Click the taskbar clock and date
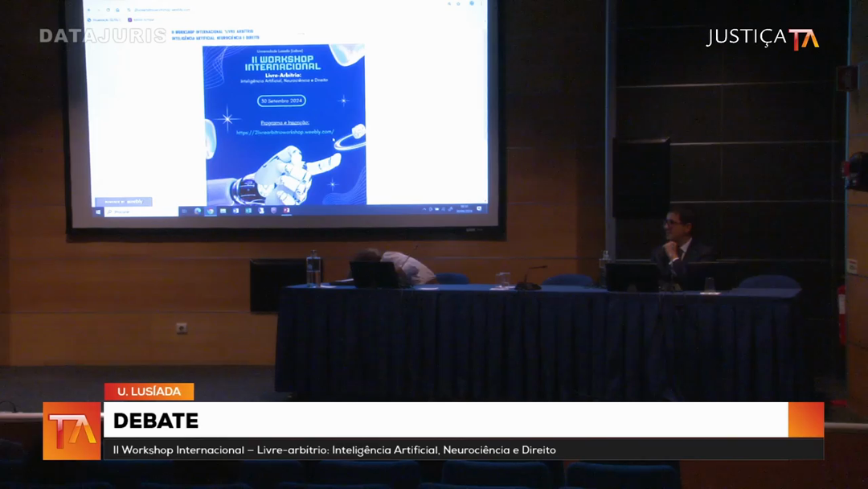This screenshot has height=489, width=868. (x=464, y=209)
